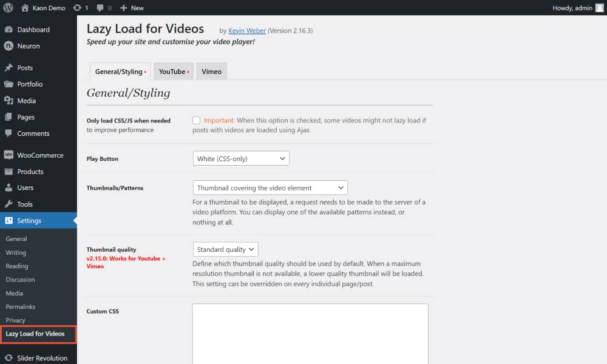The image size is (607, 364).
Task: Open the Kevin Weber author link
Action: [246, 30]
